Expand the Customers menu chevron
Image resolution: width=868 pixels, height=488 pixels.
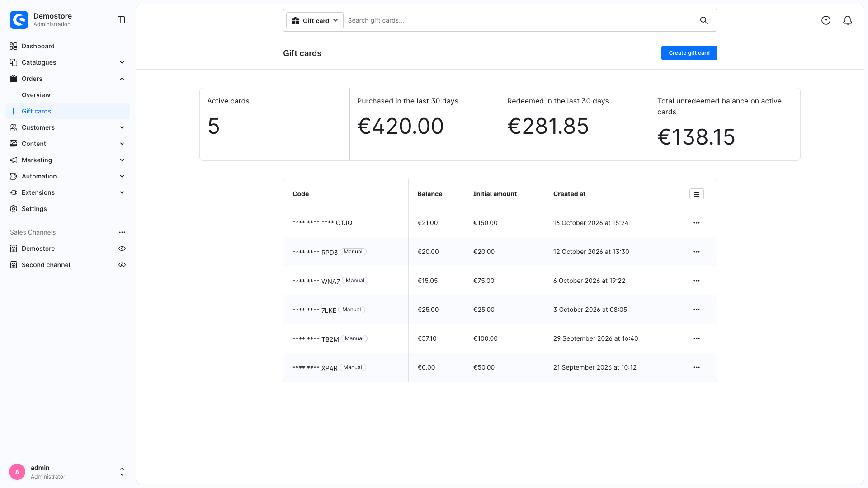(x=122, y=127)
